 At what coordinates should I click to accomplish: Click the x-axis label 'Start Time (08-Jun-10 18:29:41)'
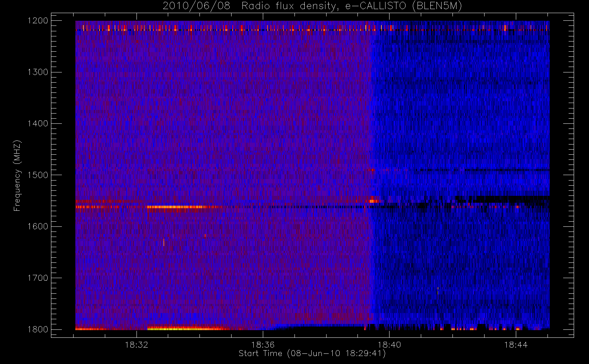coord(312,353)
